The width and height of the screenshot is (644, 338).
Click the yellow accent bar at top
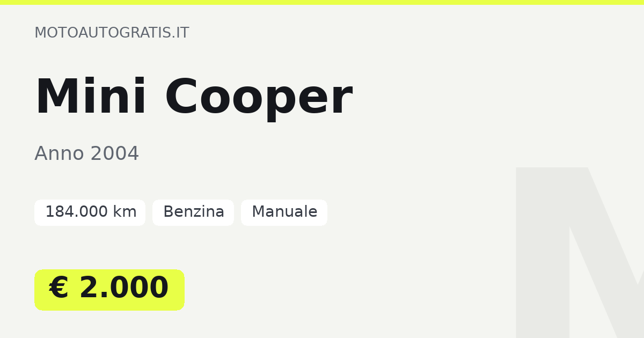click(322, 2)
